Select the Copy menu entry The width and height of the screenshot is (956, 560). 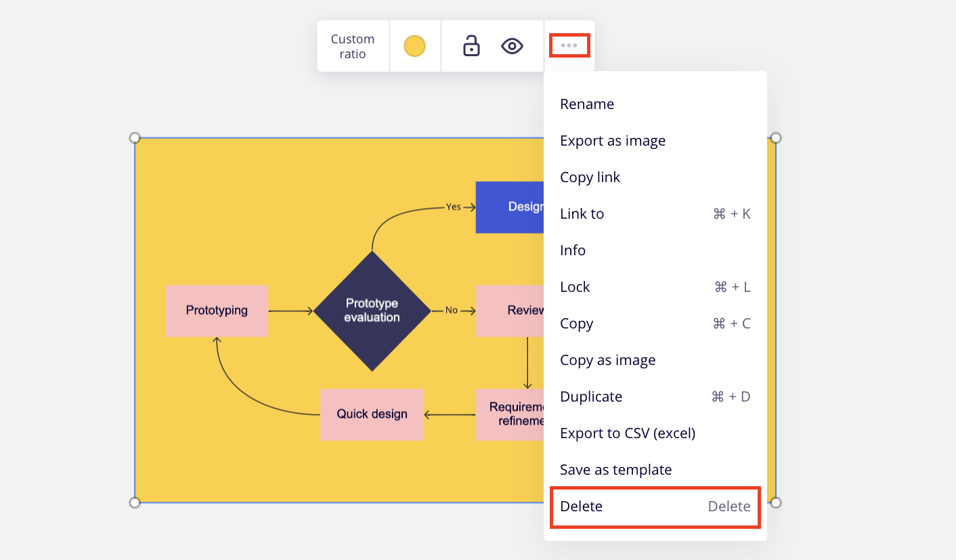(x=576, y=324)
